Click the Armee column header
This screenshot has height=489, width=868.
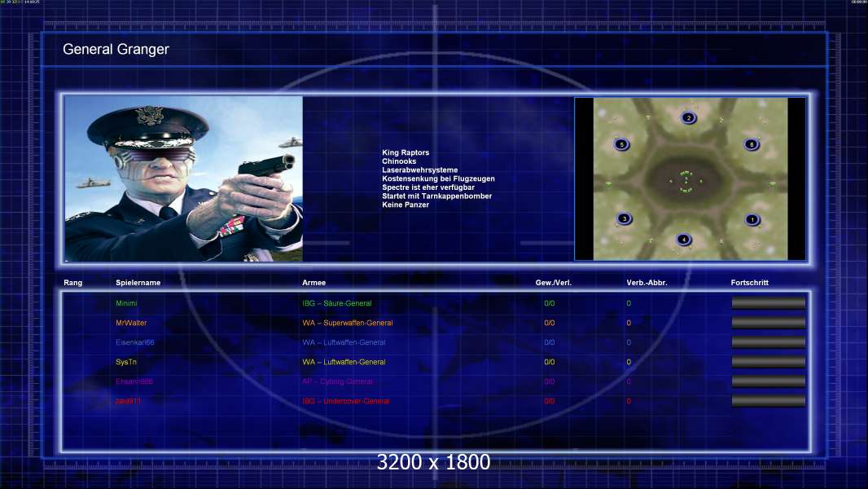pos(313,283)
